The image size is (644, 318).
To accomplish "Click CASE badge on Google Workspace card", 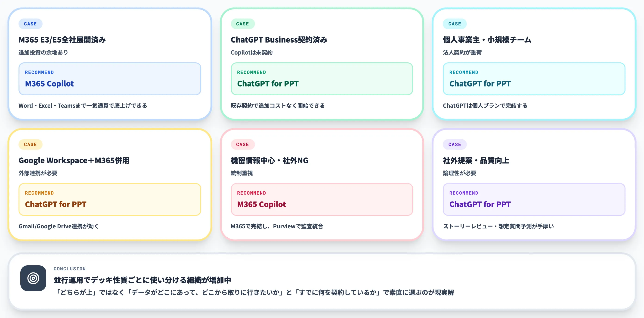I will coord(30,144).
